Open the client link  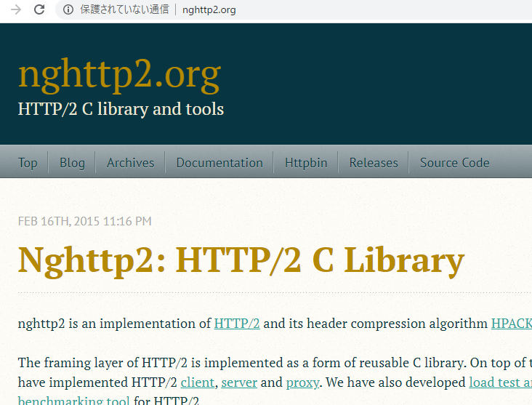tap(198, 382)
